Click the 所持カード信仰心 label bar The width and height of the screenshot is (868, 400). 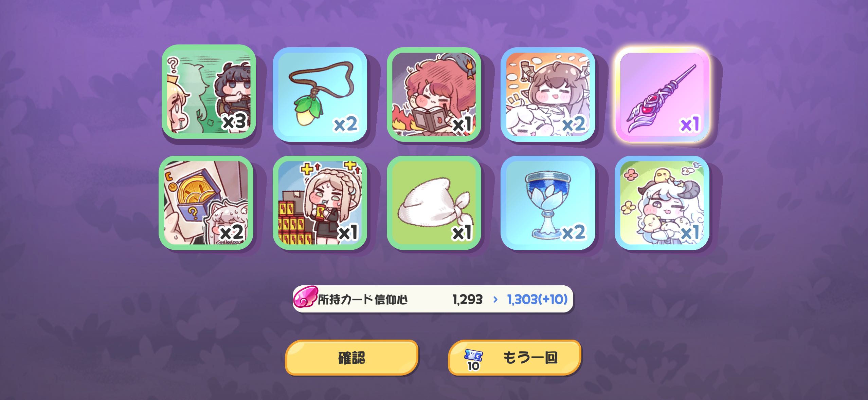click(x=433, y=299)
